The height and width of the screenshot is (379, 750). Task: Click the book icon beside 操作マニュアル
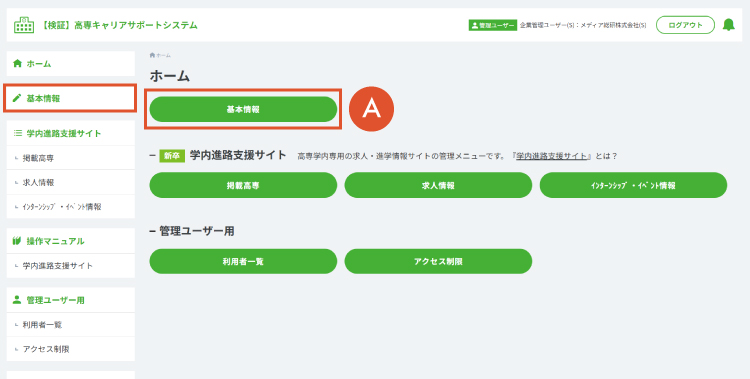coord(17,241)
